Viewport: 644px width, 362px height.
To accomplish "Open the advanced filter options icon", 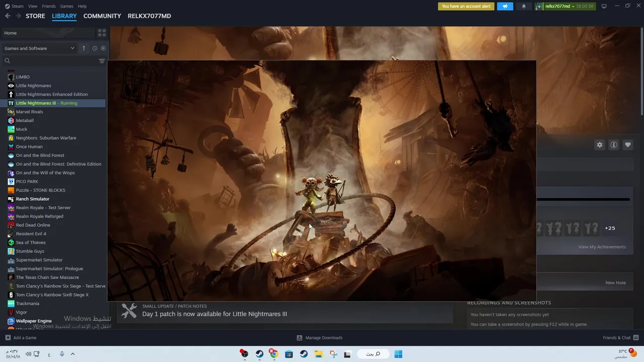I will click(x=102, y=61).
